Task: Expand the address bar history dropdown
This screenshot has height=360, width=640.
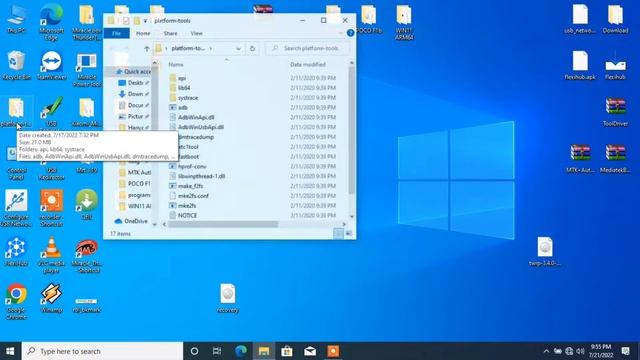Action: coord(238,49)
